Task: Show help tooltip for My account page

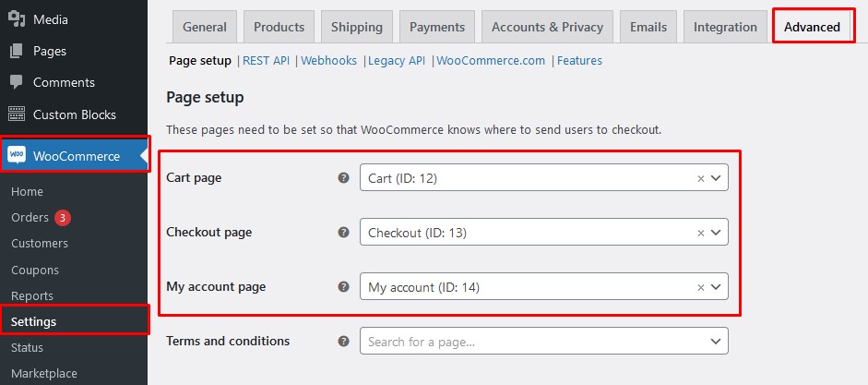Action: (x=343, y=287)
